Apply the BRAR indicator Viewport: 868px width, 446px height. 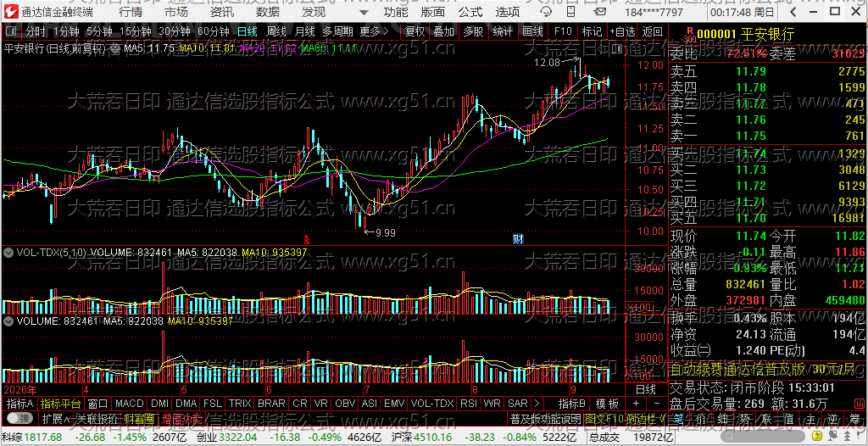tap(271, 404)
